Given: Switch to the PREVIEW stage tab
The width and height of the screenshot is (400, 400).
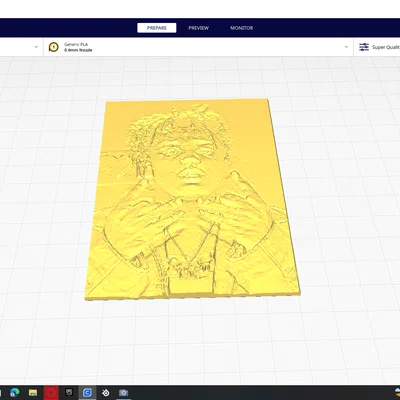Looking at the screenshot, I should (x=199, y=28).
